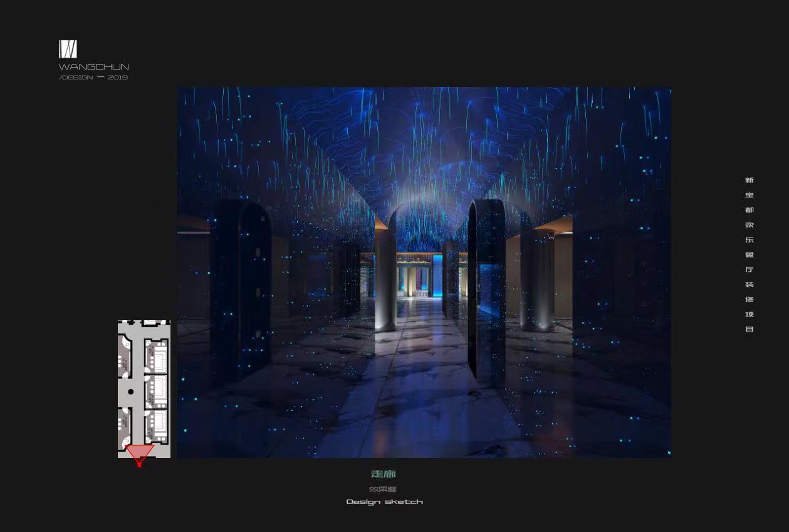The width and height of the screenshot is (789, 532).
Task: Click the /DESIGN — 2019 subtitle
Action: click(x=93, y=77)
